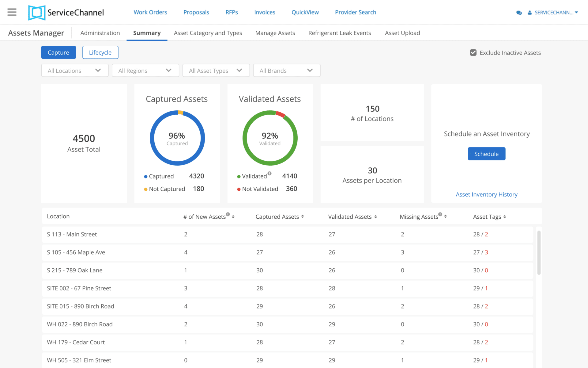Uncheck Exclude Inactive Assets checkbox
588x368 pixels.
click(x=473, y=53)
